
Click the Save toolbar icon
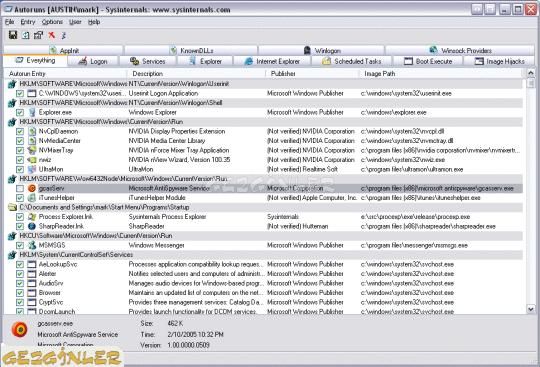[13, 35]
